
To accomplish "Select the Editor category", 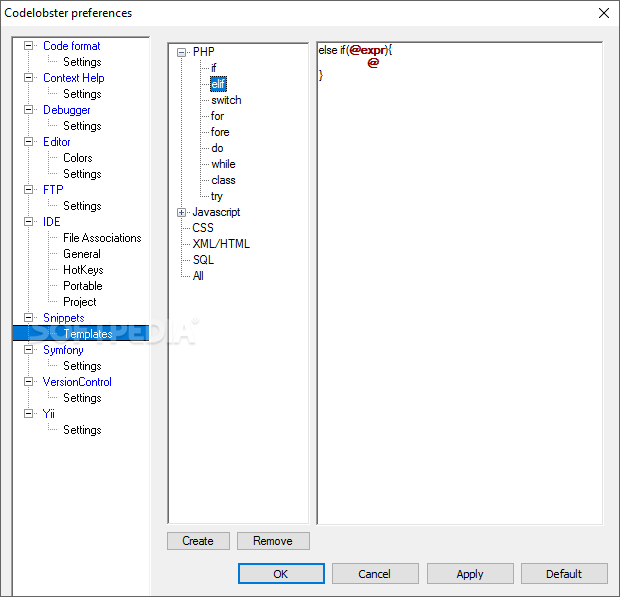I will [57, 142].
